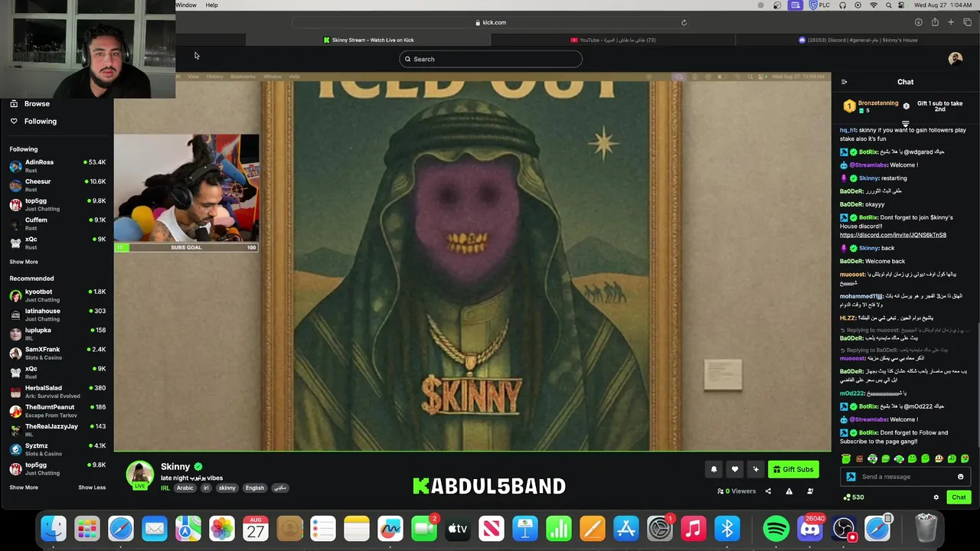
Task: Open TheBurntPeanut recommended channel
Action: point(57,411)
